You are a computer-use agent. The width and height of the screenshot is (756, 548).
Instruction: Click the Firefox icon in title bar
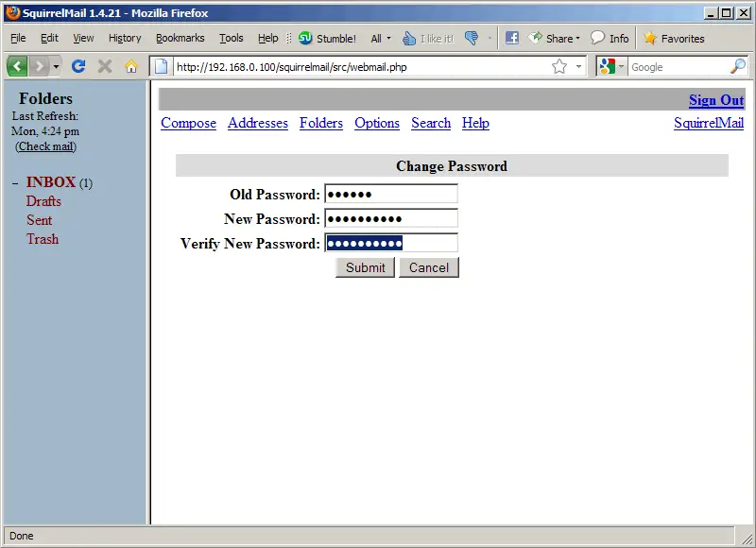click(x=12, y=13)
